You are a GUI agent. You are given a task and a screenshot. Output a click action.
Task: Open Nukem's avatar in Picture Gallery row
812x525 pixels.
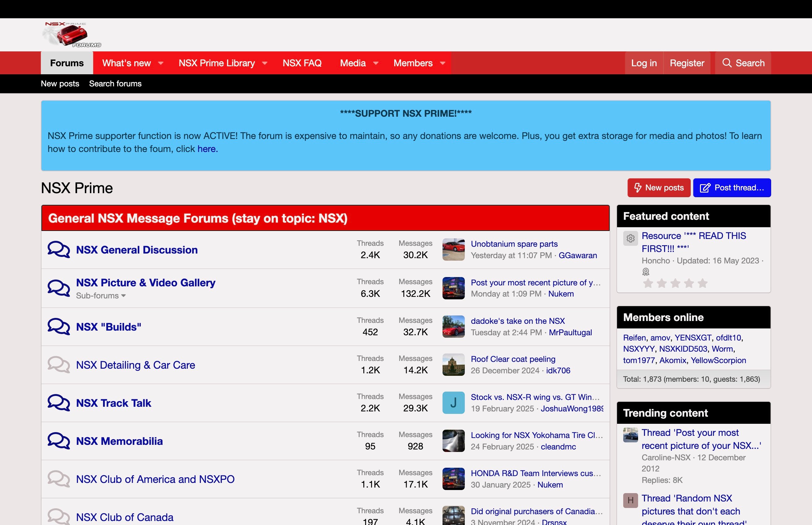click(453, 288)
